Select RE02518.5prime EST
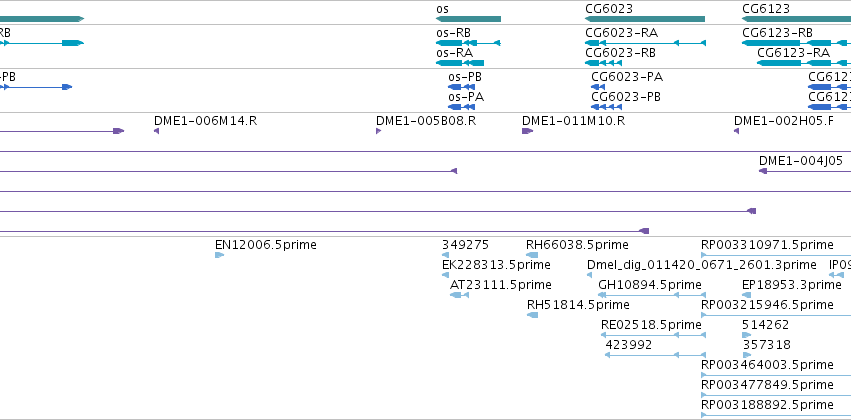This screenshot has height=420, width=851. (x=653, y=335)
